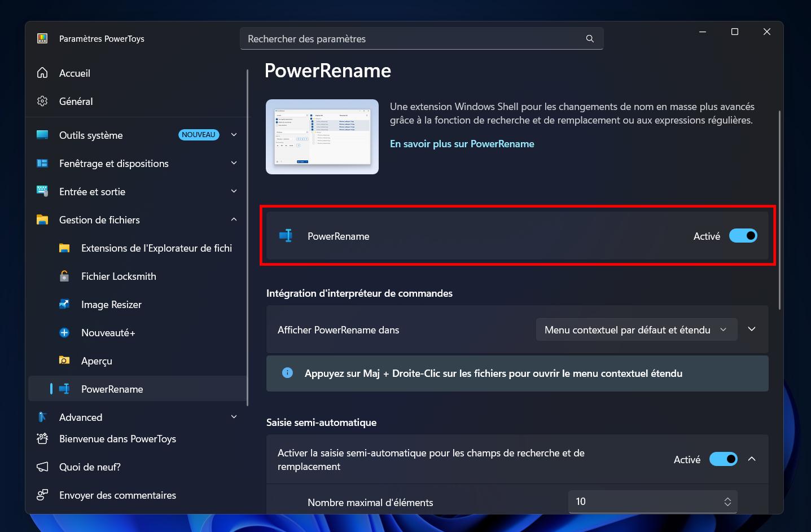Select Extensions de l'Explorateur de fichiers item
Screen dimensions: 811x532
137,248
